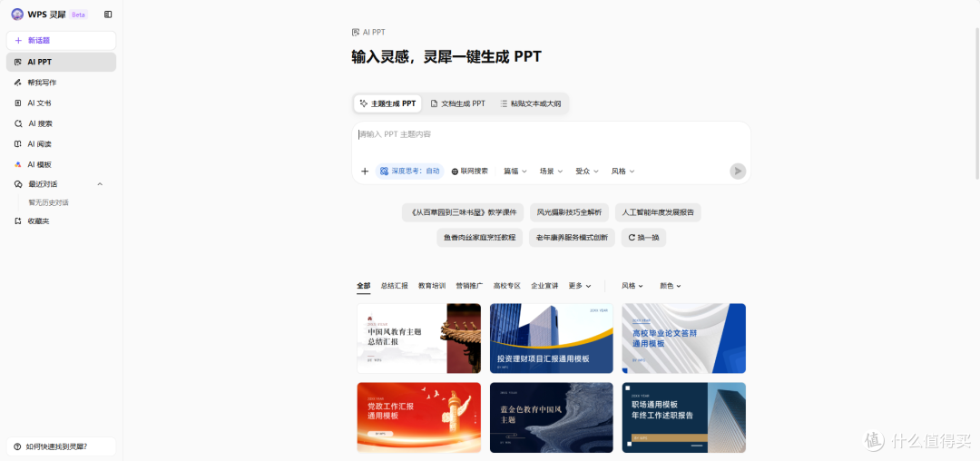Open 帮我写作 in the sidebar

tap(62, 83)
